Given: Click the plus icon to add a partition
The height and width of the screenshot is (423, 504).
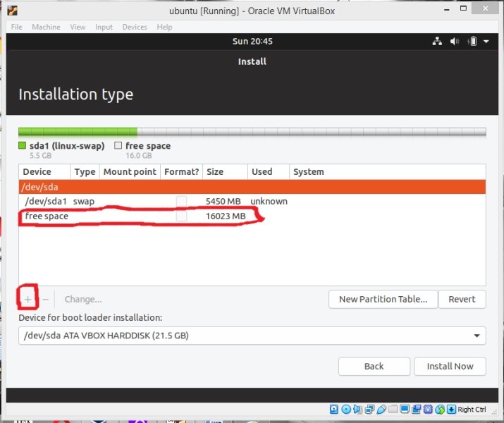Looking at the screenshot, I should 28,300.
